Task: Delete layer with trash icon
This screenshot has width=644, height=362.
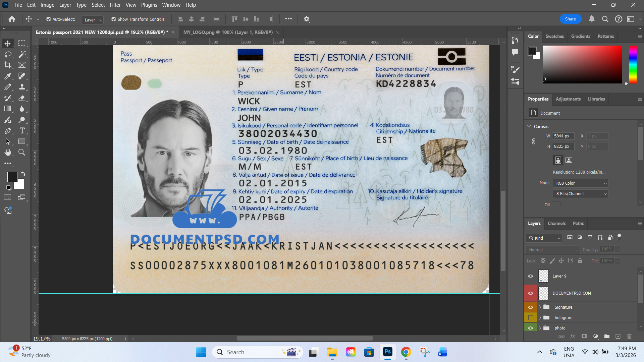Action: click(629, 336)
